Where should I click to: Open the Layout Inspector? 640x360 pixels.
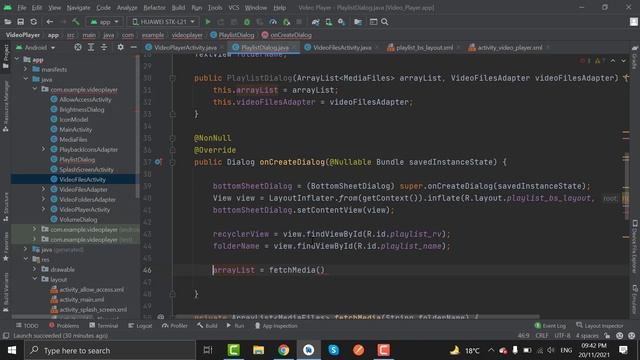[x=600, y=326]
